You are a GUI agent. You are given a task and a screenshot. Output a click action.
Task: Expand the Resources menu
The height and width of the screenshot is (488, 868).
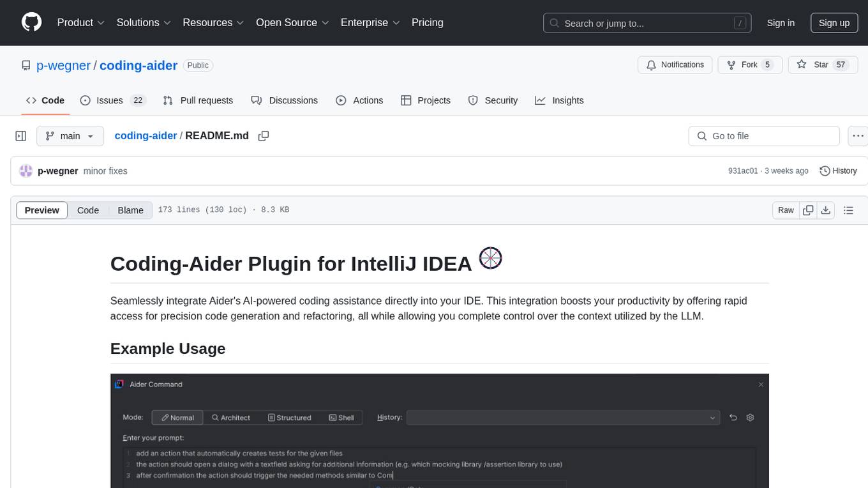(213, 22)
